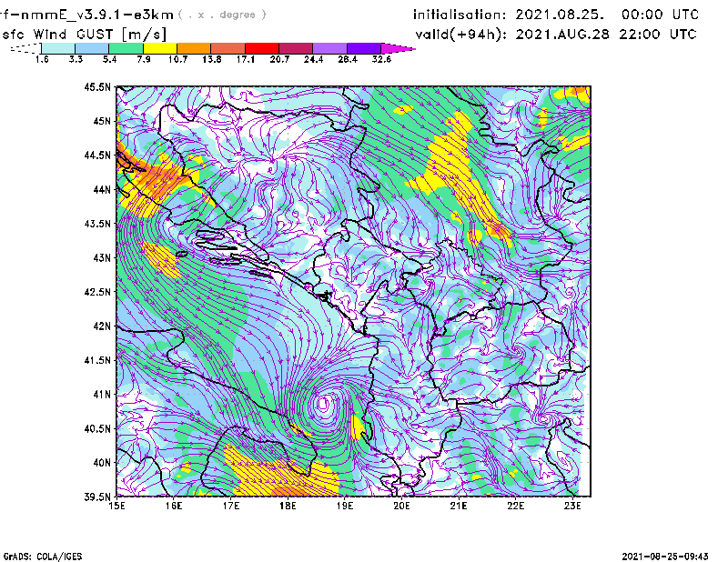Click the 16E longitude label

174,506
